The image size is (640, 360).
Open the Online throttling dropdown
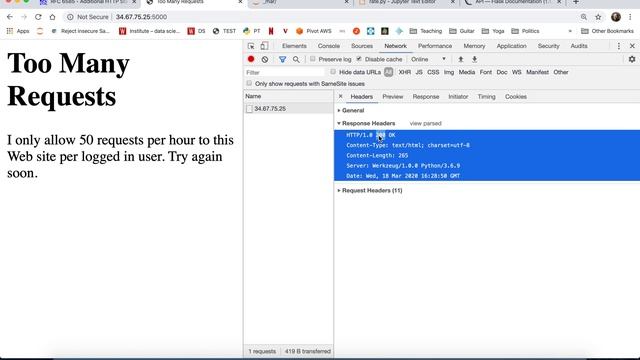click(429, 59)
